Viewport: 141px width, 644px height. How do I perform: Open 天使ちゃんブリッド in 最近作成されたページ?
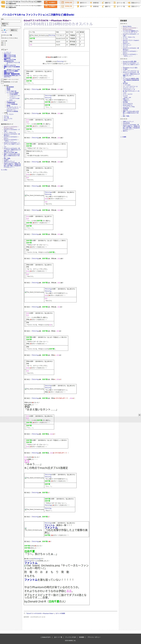tap(9, 161)
